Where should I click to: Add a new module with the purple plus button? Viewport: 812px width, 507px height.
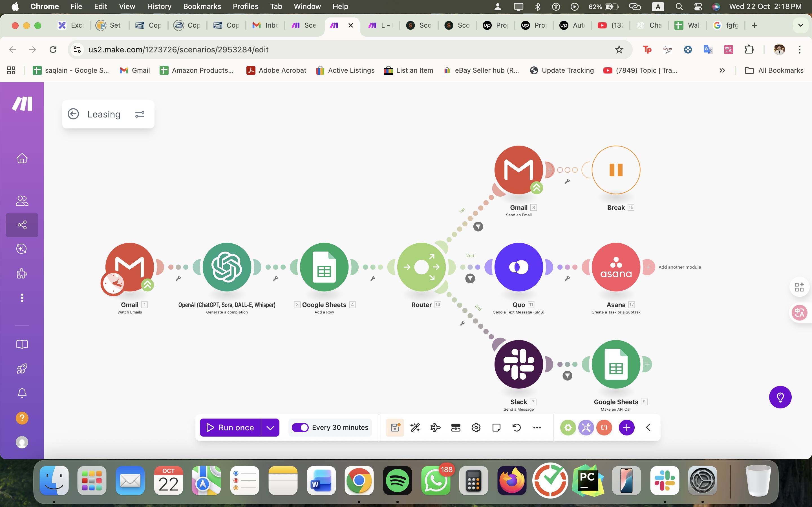(x=626, y=427)
